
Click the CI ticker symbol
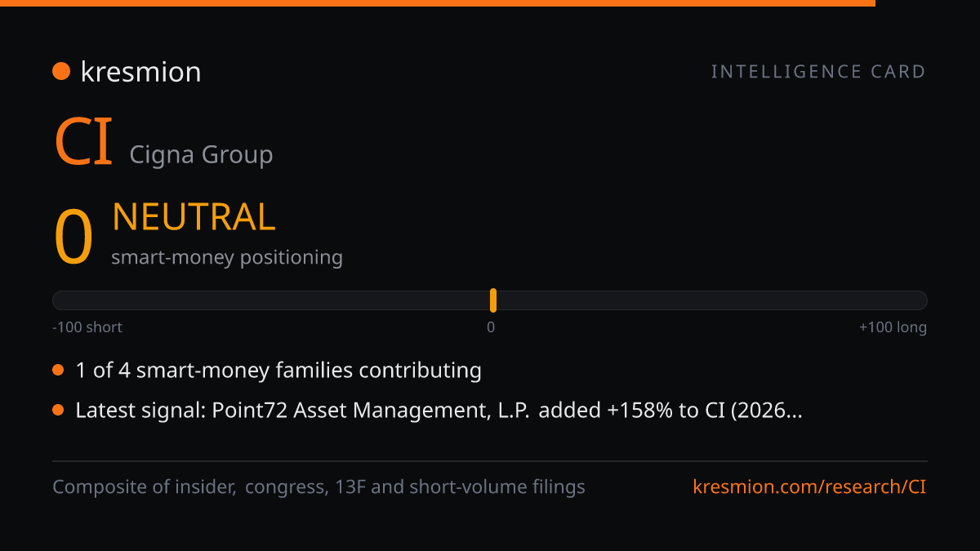pyautogui.click(x=83, y=143)
